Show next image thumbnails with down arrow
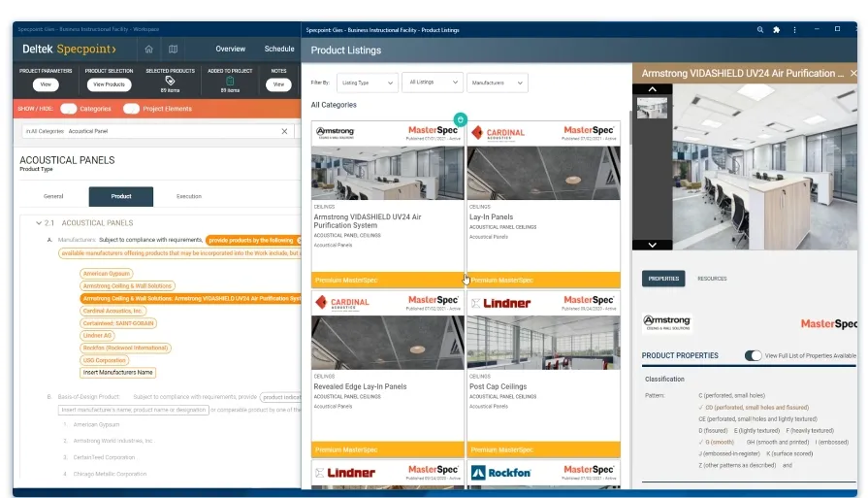Screen dimensions: 868x498 (652, 245)
